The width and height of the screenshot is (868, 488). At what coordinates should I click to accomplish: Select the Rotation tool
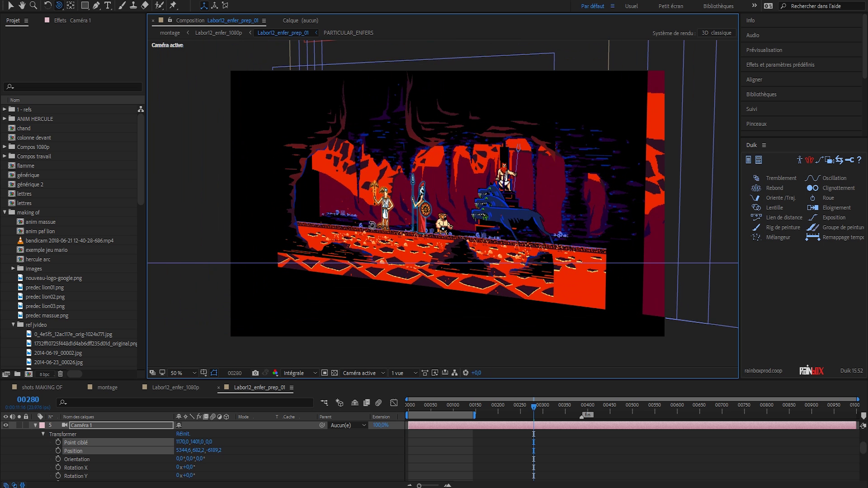[x=47, y=5]
